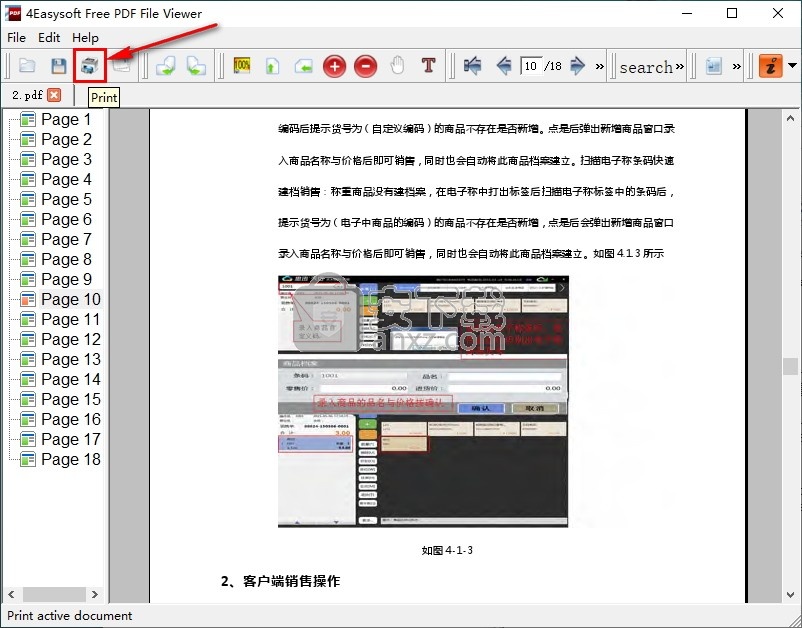Click the heading '2、客户端销售操作'
This screenshot has height=628, width=802.
280,581
